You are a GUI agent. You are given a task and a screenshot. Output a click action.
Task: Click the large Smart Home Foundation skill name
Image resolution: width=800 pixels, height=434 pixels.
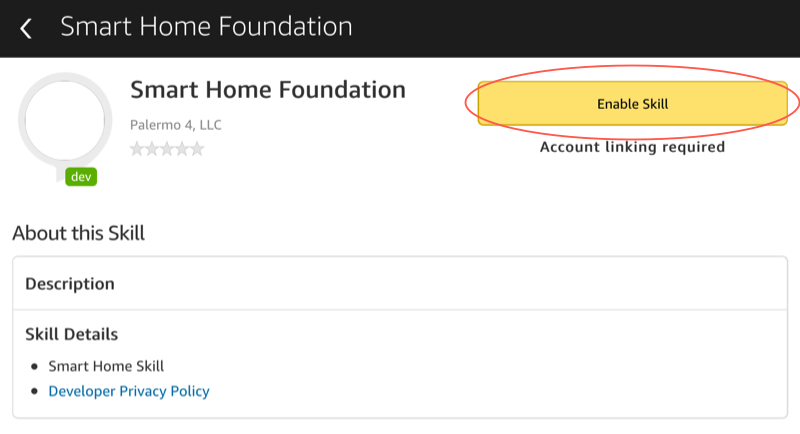(x=268, y=90)
